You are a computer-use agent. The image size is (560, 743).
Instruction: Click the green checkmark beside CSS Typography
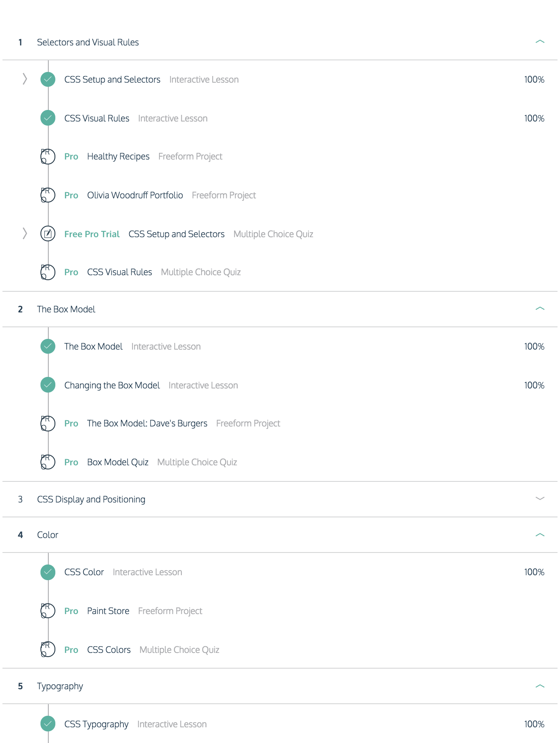(48, 724)
